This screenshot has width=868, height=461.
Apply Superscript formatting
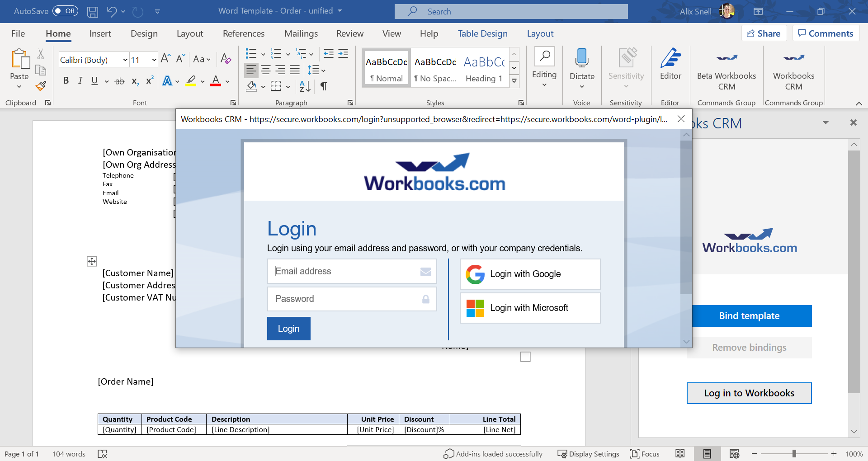coord(150,80)
